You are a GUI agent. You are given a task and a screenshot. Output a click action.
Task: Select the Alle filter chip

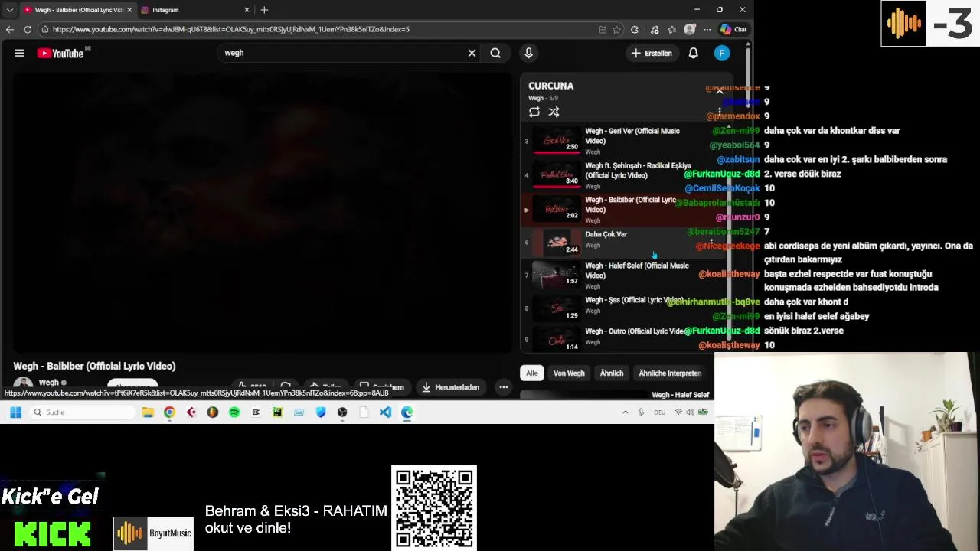[531, 373]
